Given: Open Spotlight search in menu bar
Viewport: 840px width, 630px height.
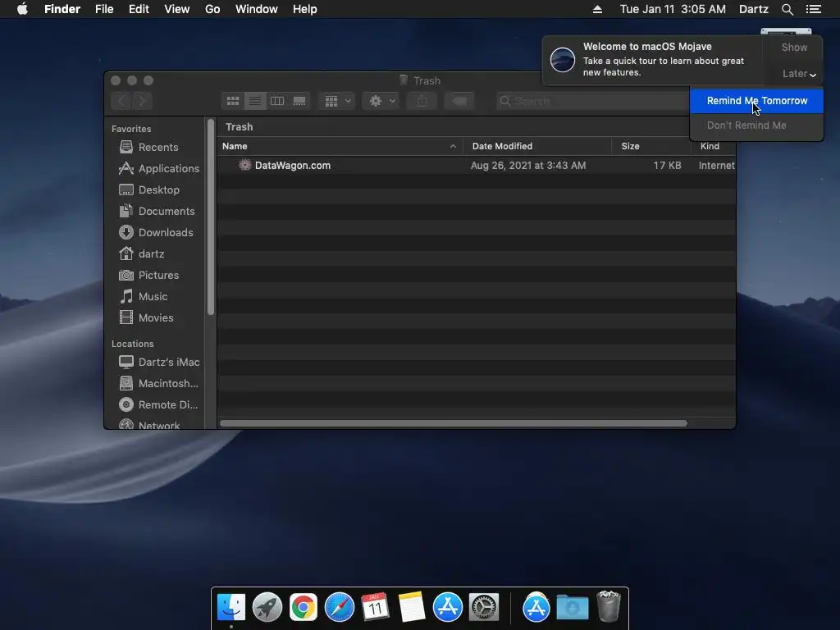Looking at the screenshot, I should (x=787, y=9).
